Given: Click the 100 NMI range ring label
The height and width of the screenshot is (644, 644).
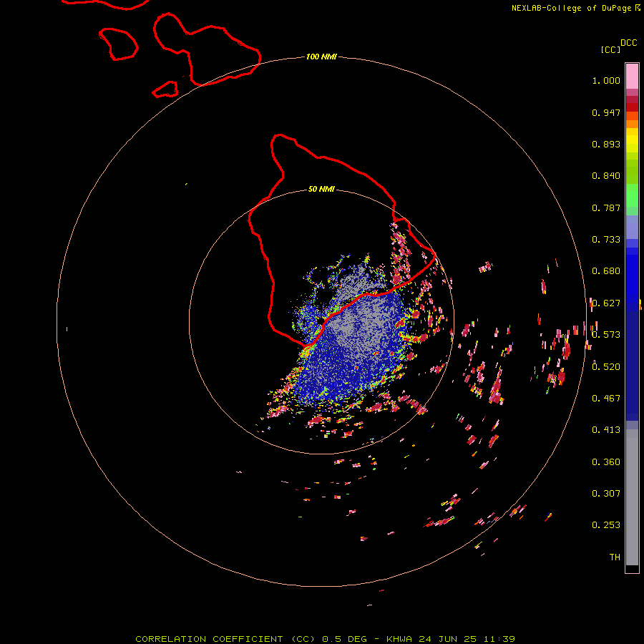Looking at the screenshot, I should click(x=321, y=57).
